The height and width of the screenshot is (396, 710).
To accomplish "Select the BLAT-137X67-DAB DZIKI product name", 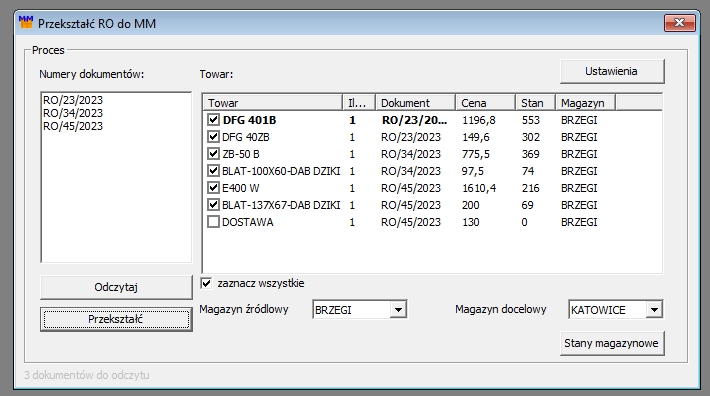I will [281, 205].
